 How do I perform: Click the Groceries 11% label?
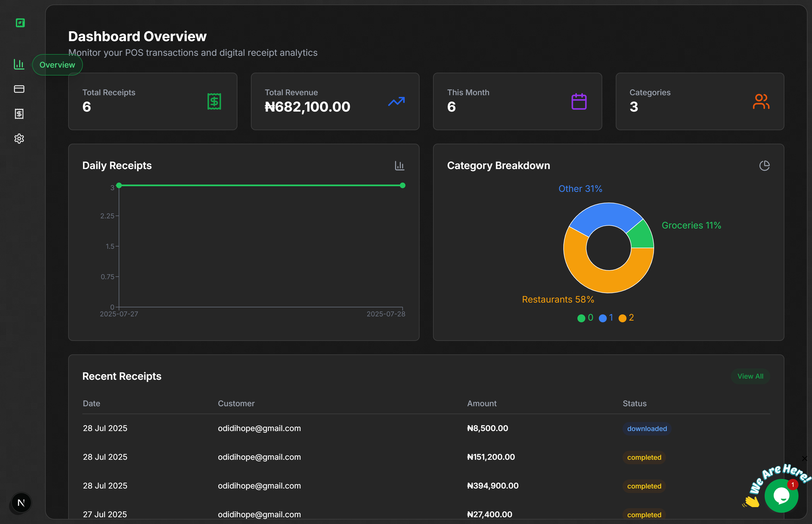click(691, 225)
